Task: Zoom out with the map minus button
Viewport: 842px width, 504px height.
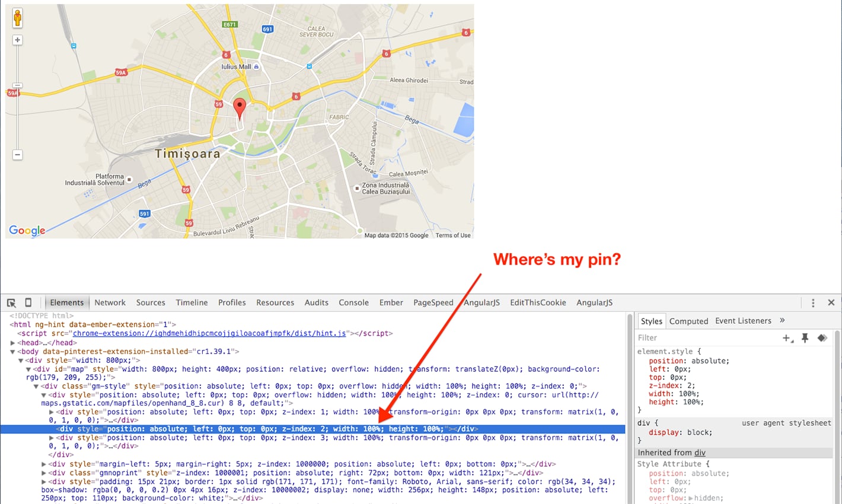Action: click(18, 155)
